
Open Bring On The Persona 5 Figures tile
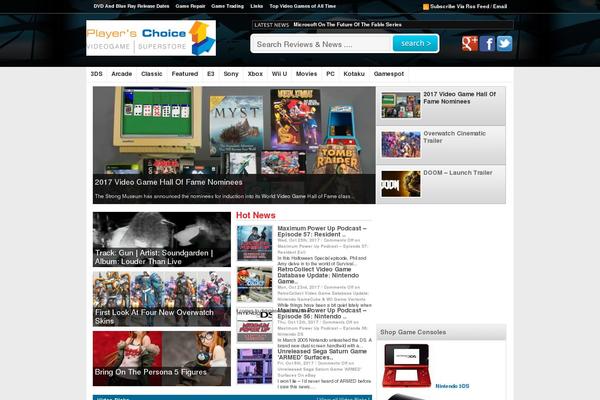[162, 358]
